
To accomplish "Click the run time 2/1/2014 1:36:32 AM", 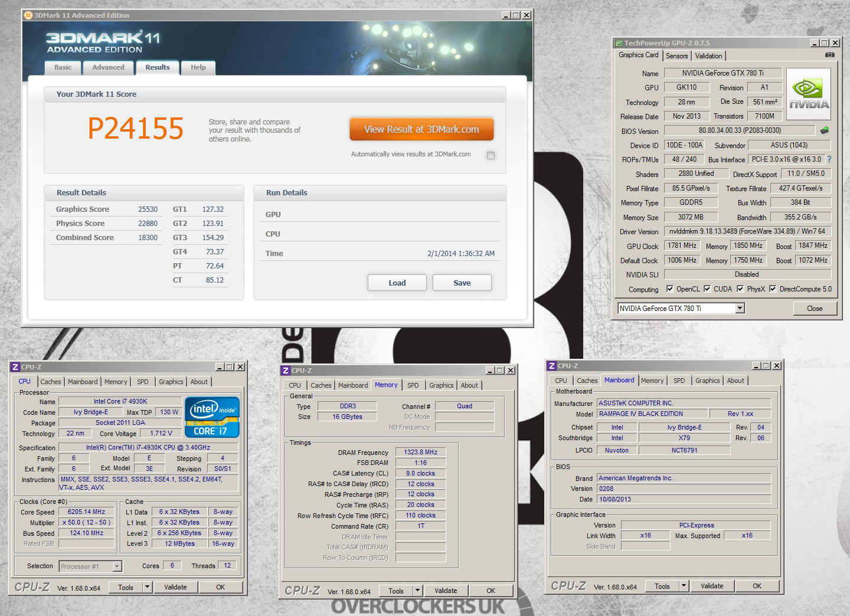I will tap(461, 254).
